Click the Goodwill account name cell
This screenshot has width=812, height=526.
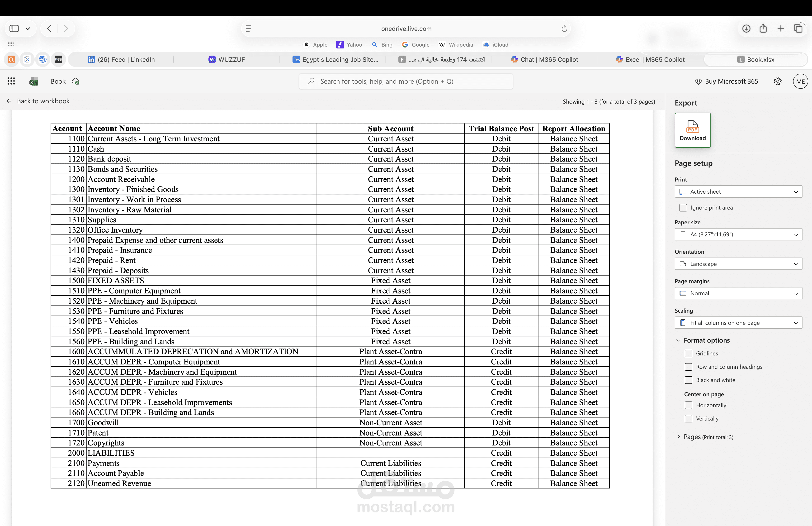click(x=201, y=423)
